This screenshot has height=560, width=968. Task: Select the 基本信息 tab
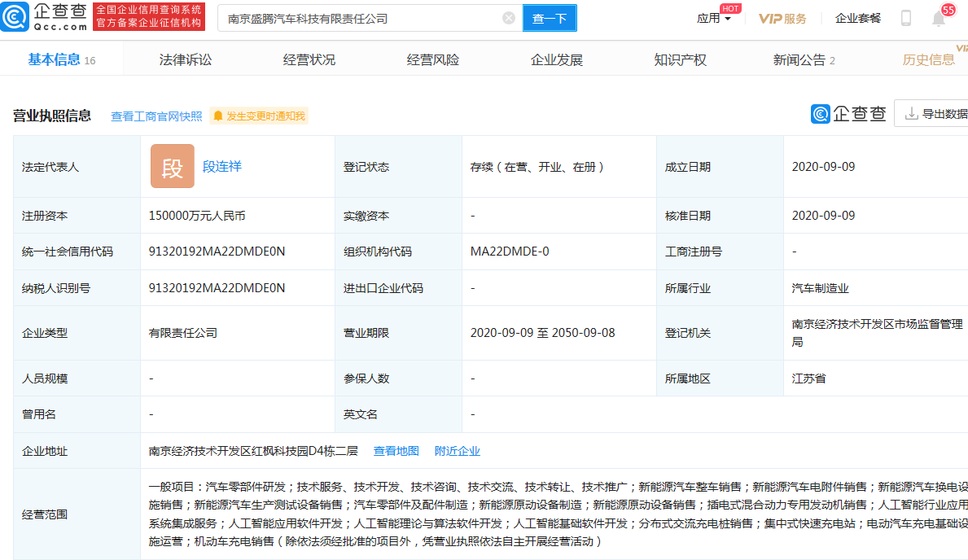pos(53,59)
